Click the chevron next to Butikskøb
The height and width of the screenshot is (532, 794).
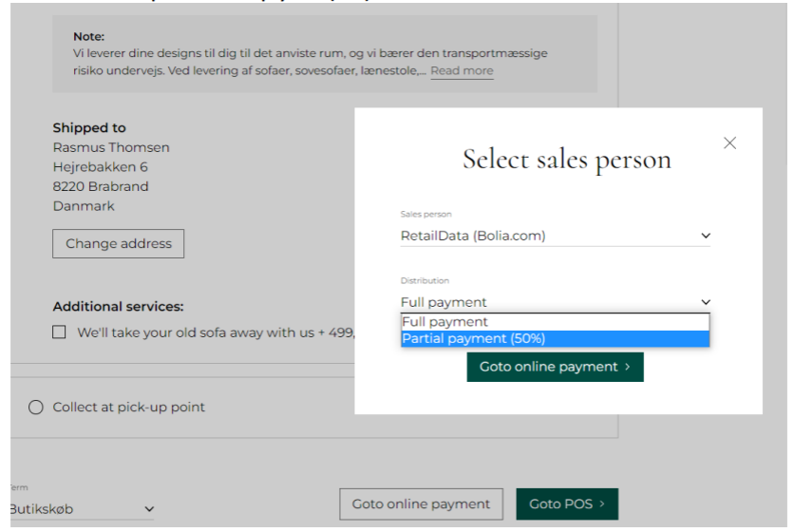[x=149, y=509]
